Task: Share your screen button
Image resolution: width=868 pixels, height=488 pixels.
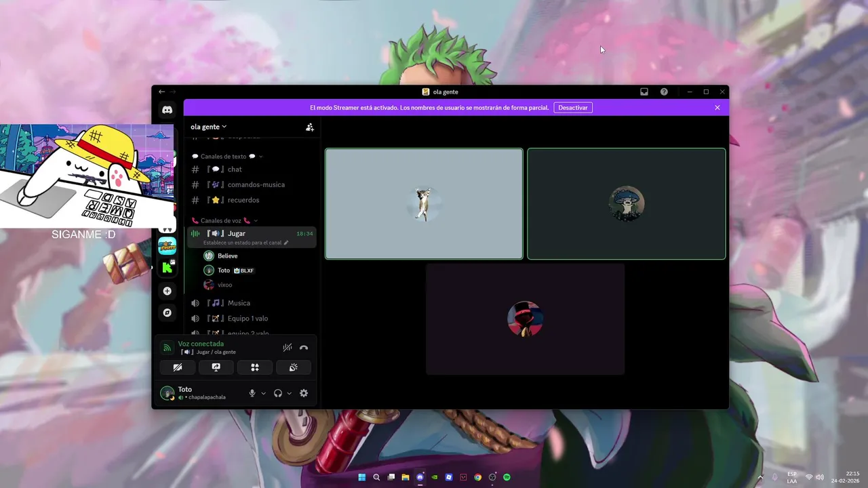Action: click(216, 367)
